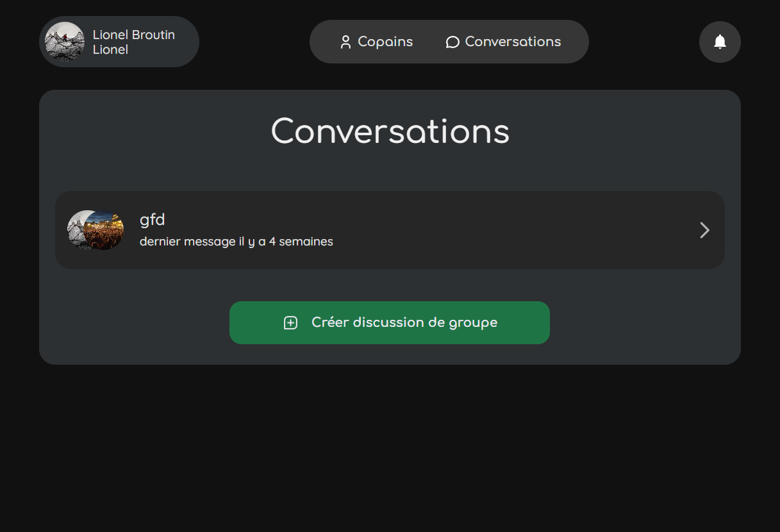The width and height of the screenshot is (780, 532).
Task: Click the speech bubble icon beside Conversations
Action: (452, 42)
